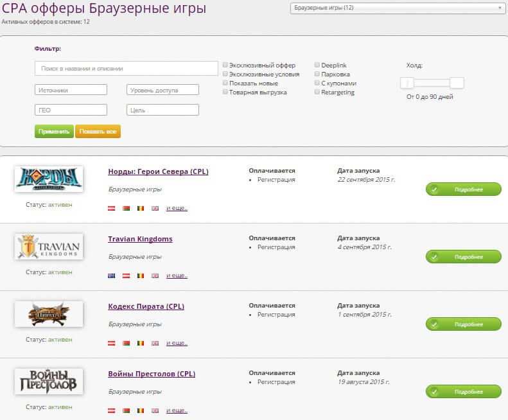Image resolution: width=508 pixels, height=420 pixels.
Task: Click the Belarus flag in Войны Престолов row
Action: point(126,410)
